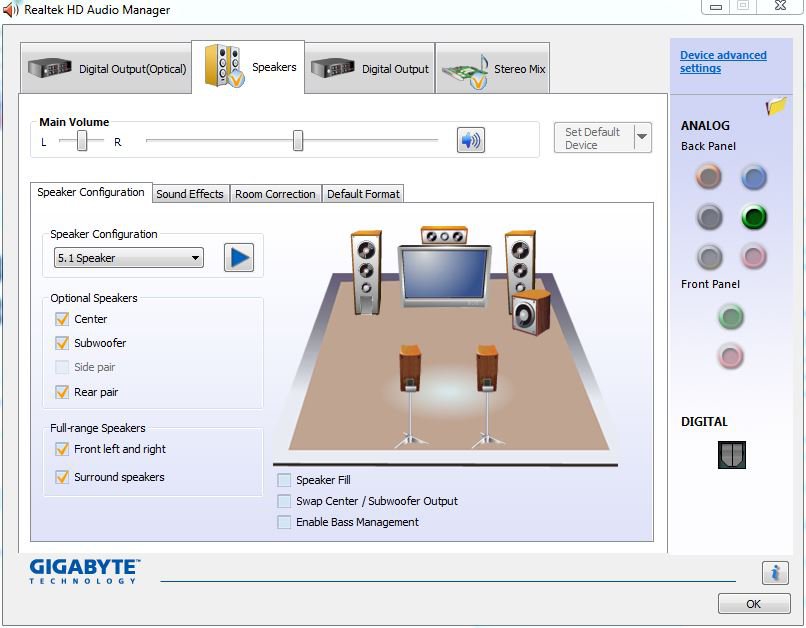This screenshot has width=806, height=628.
Task: Switch to the Sound Effects tab
Action: [190, 194]
